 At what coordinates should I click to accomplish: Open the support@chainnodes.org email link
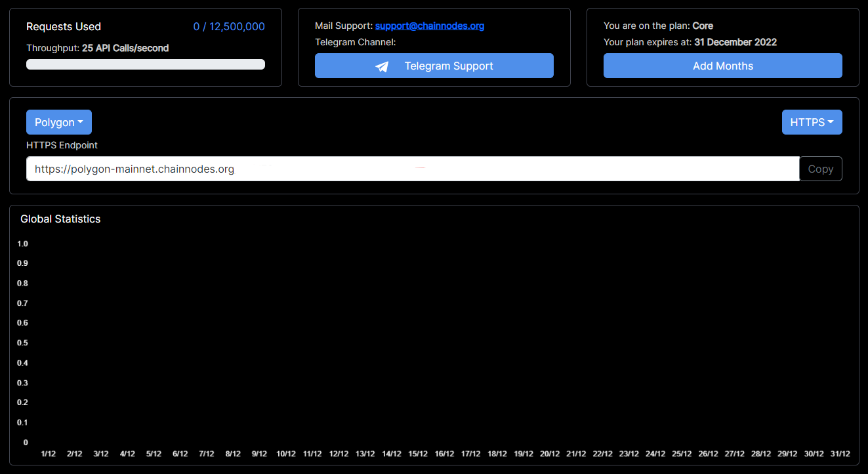(429, 26)
